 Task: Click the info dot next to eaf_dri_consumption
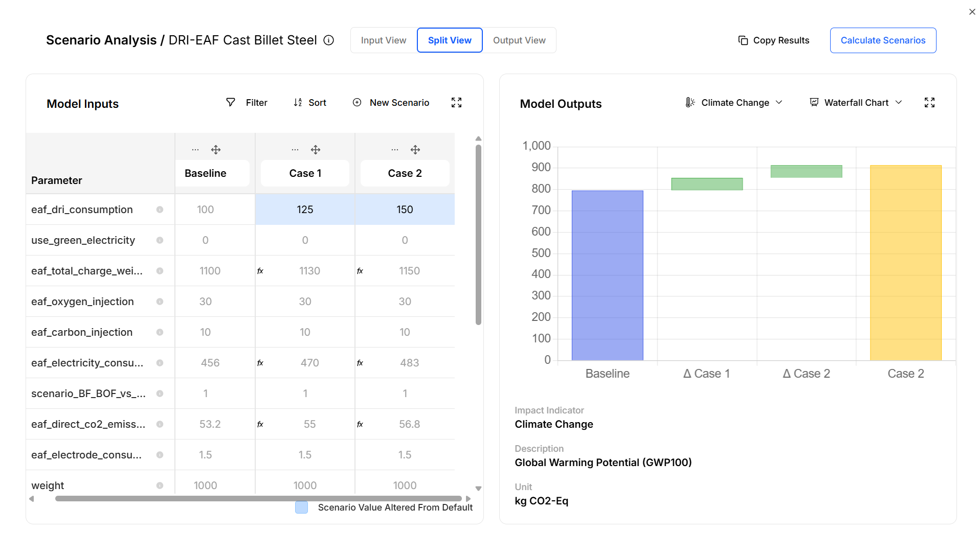160,210
